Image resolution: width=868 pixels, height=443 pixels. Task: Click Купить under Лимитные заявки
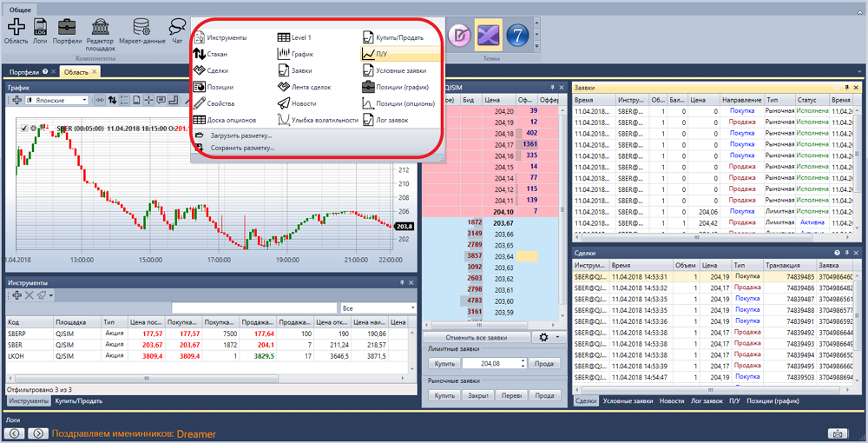click(444, 364)
